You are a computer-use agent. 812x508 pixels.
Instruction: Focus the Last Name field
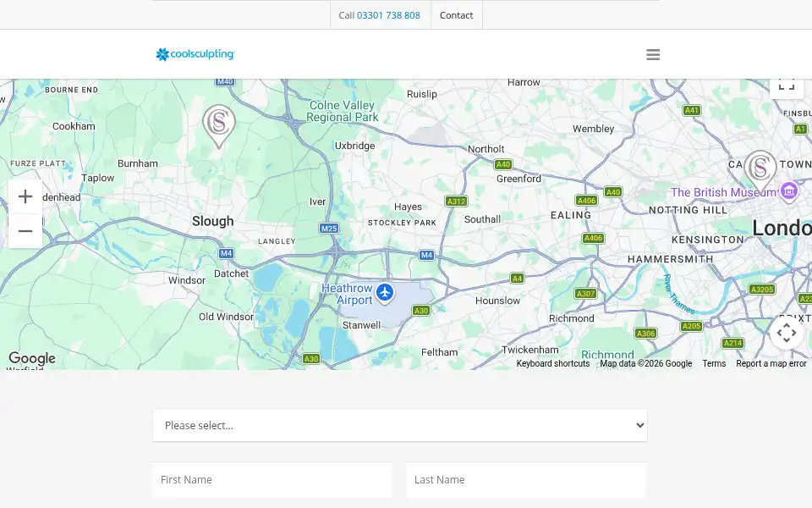click(x=526, y=480)
